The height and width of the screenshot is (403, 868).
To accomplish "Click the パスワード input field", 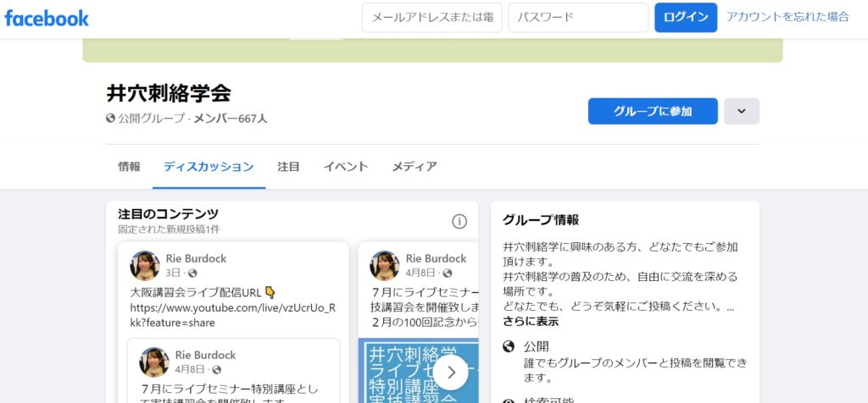I will (x=577, y=18).
